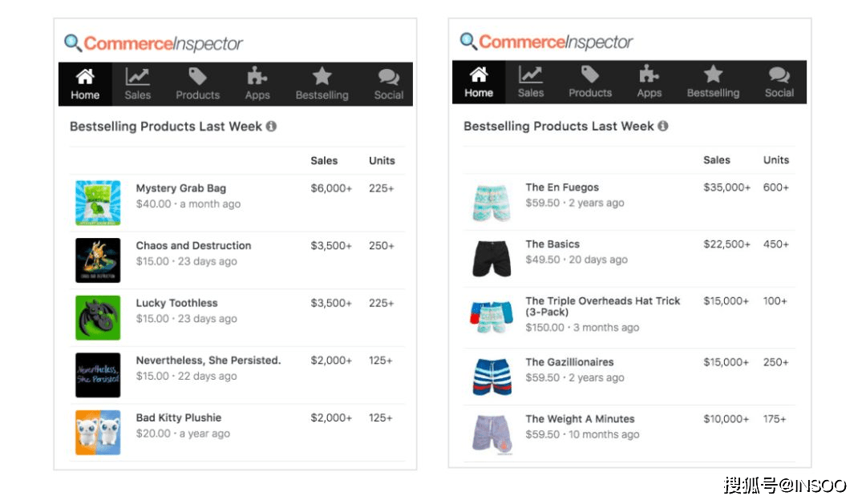Select the Apps puzzle icon in left panel

(x=257, y=78)
